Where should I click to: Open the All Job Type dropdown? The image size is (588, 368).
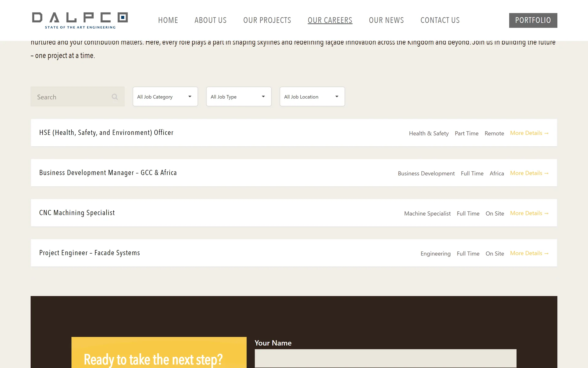[x=239, y=97]
